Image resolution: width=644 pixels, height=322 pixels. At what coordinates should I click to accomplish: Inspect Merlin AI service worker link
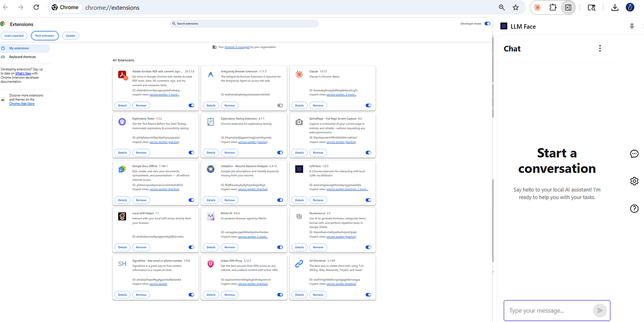(253, 236)
